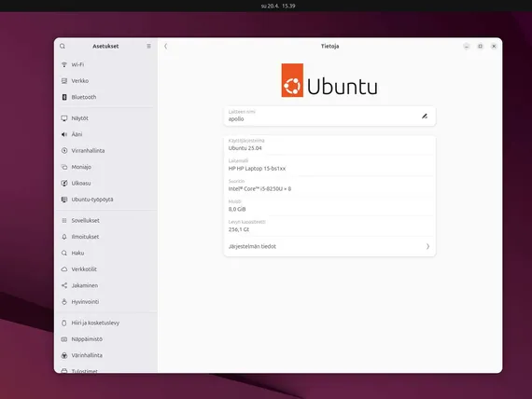Click the Jakaminen share icon
Screen dimensions: 532x399
click(64, 285)
